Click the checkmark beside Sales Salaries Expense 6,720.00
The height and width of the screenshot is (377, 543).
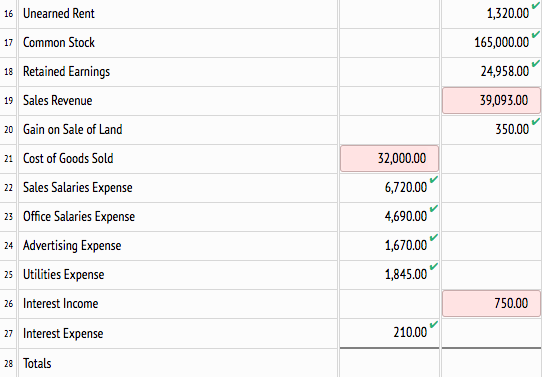[x=434, y=179]
